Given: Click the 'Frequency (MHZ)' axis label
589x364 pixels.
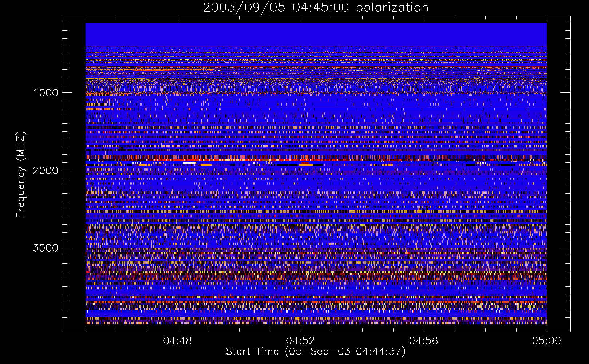Looking at the screenshot, I should [21, 175].
